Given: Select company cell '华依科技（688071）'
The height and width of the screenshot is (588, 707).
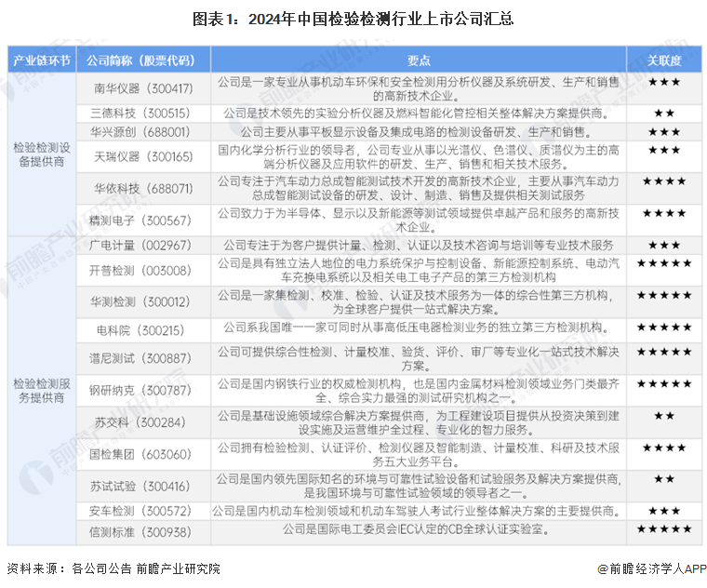Looking at the screenshot, I should 143,189.
